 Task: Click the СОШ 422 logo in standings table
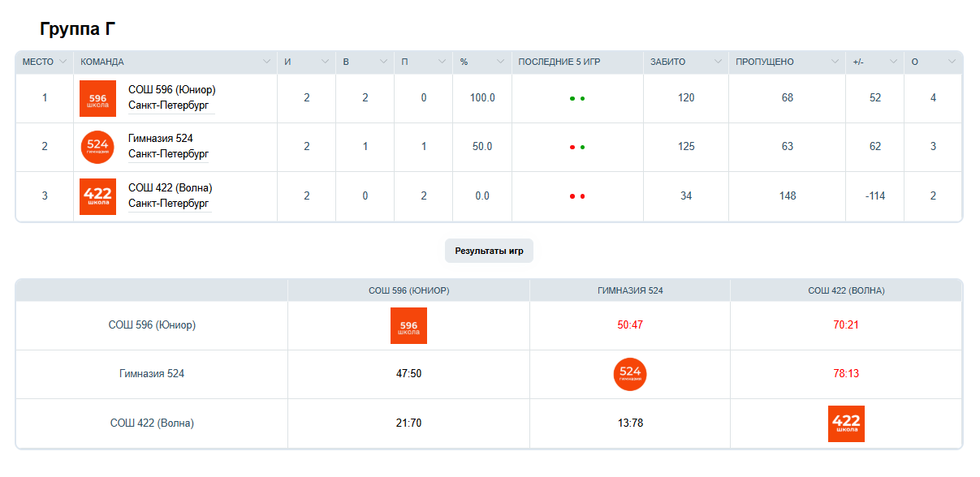97,196
